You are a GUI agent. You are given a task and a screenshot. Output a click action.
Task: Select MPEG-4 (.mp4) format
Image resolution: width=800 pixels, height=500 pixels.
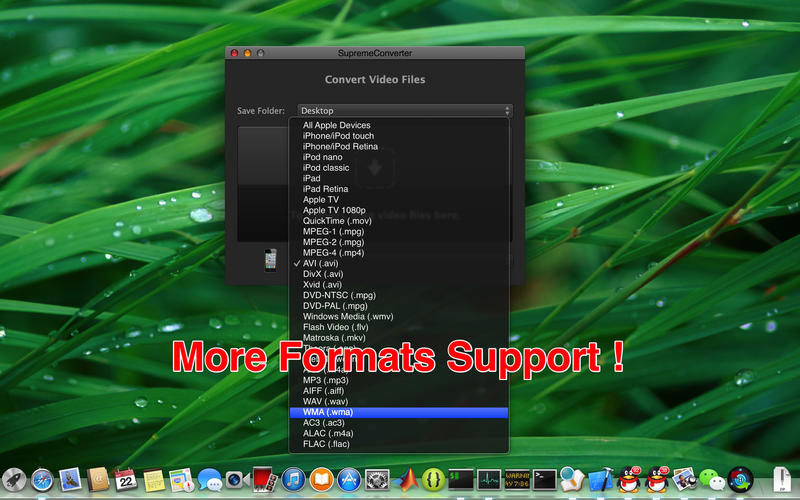click(399, 253)
